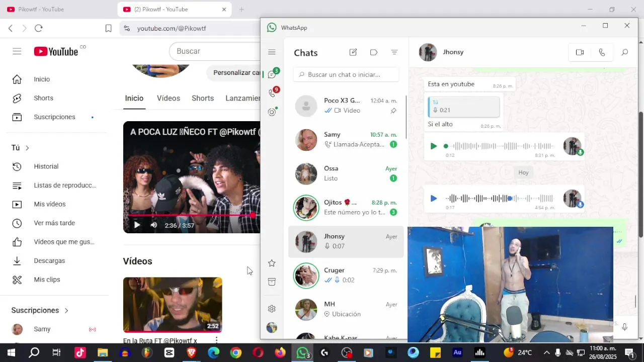Screen dimensions: 644x362
Task: Open the WhatsApp hamburger menu
Action: [272, 52]
